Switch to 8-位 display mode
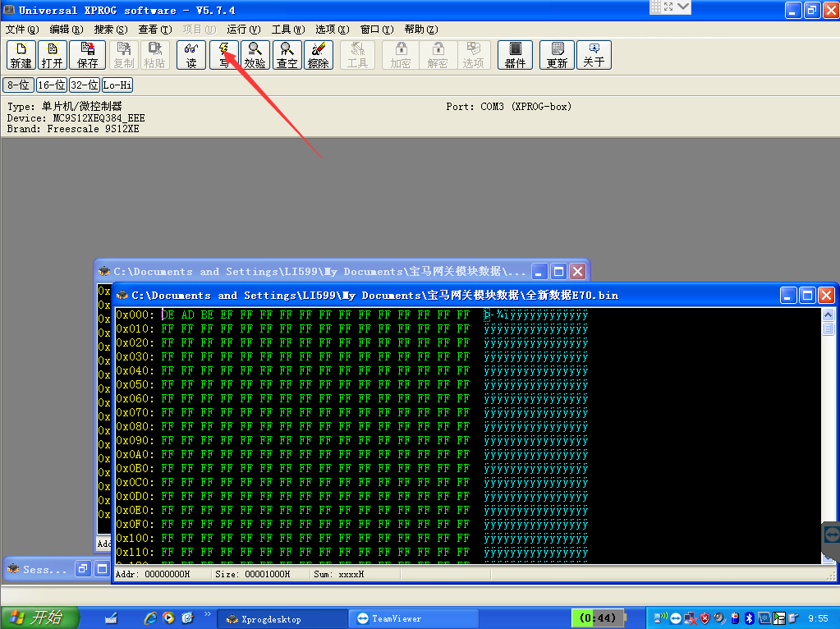 click(x=18, y=85)
